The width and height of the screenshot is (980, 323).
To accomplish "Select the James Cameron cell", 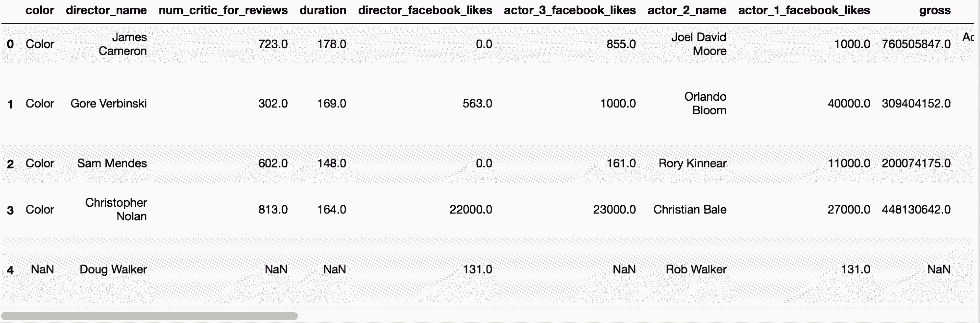I will point(122,44).
